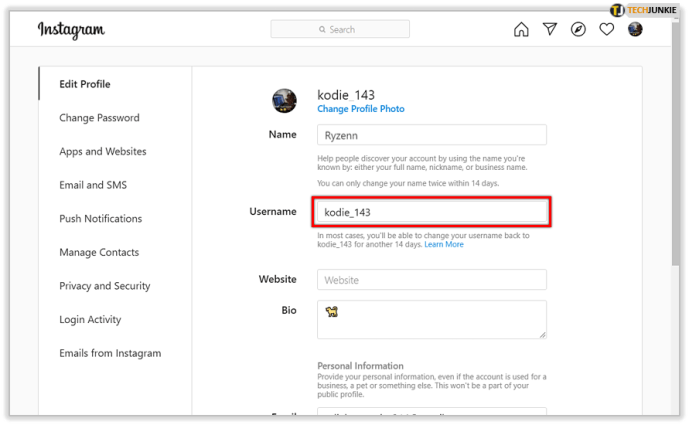This screenshot has width=689, height=425.
Task: Click the Instagram logo
Action: pyautogui.click(x=71, y=30)
